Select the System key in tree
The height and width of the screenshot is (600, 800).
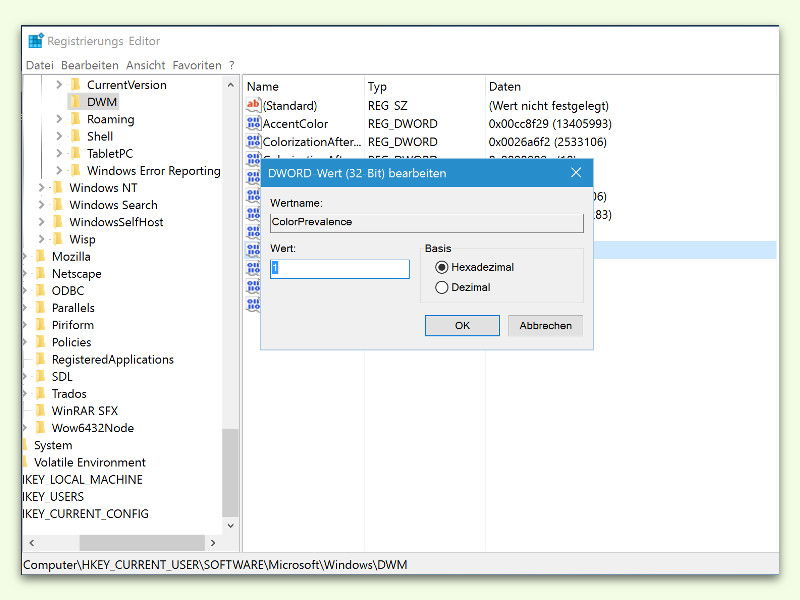click(x=53, y=445)
